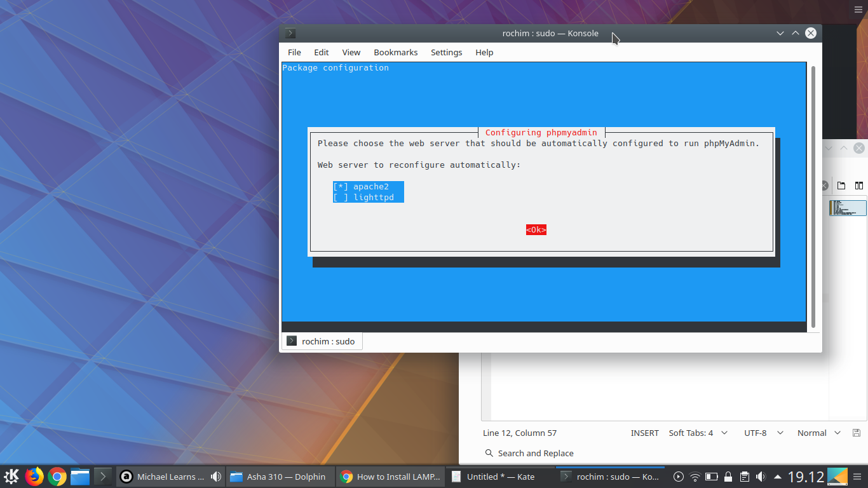Click the save indicator icon in Kate status bar
This screenshot has width=868, height=488.
tap(857, 433)
